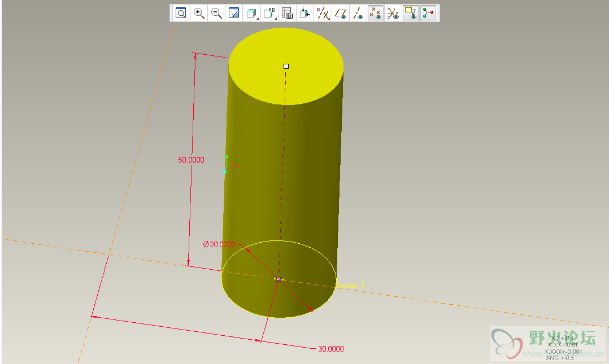Toggle coordinate system display

[x=393, y=13]
